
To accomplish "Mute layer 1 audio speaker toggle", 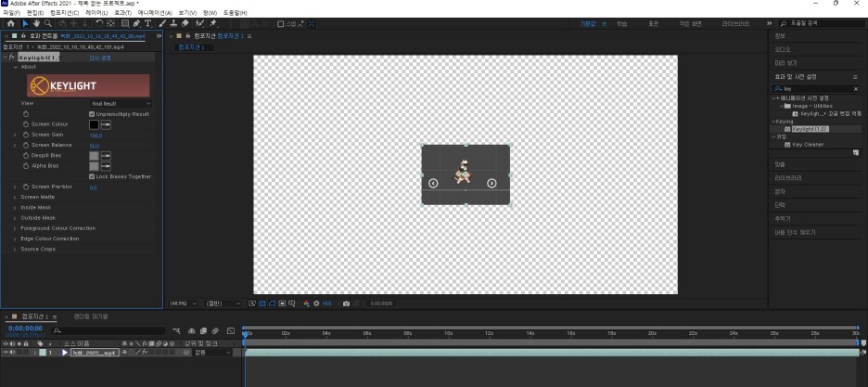I will [x=12, y=353].
